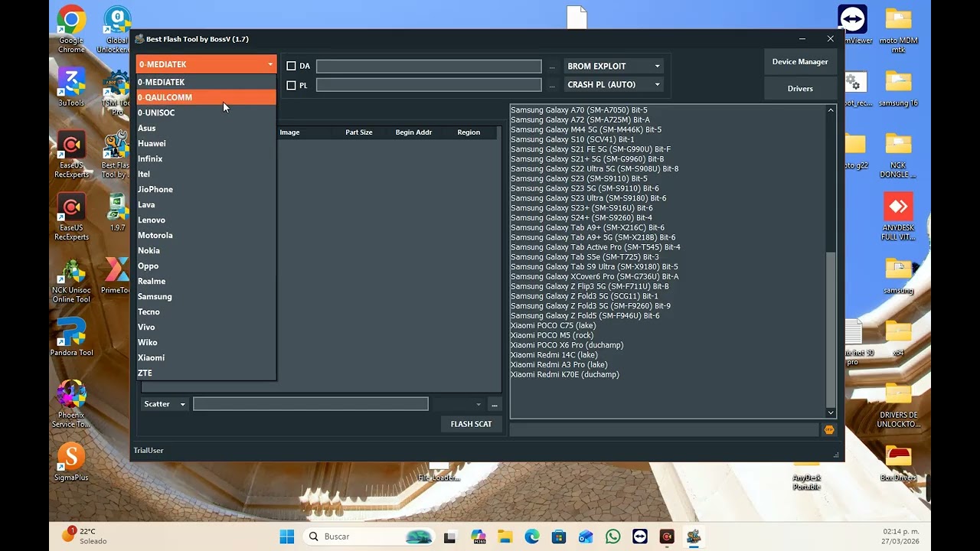Screen dimensions: 980x551
Task: Enable the PL checkbox
Action: [291, 85]
